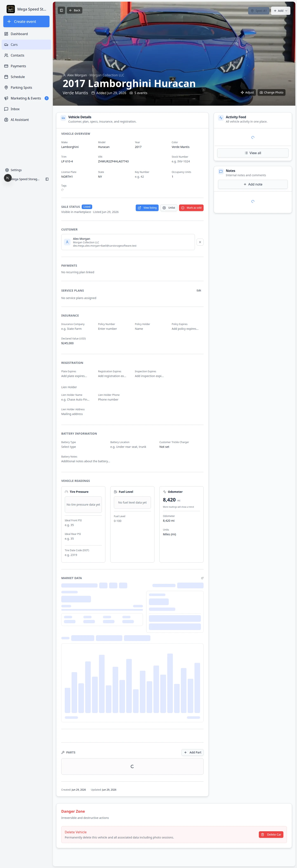Click Create event button

point(26,21)
